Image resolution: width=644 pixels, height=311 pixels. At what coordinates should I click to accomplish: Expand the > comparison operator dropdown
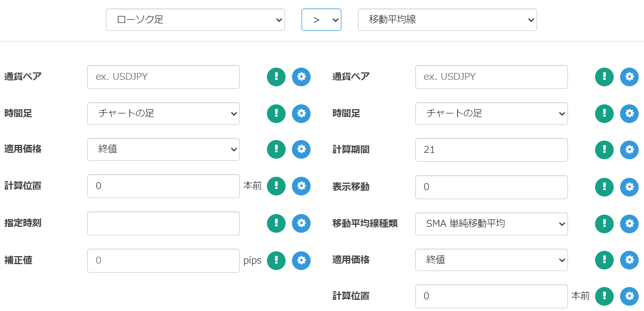[x=321, y=20]
